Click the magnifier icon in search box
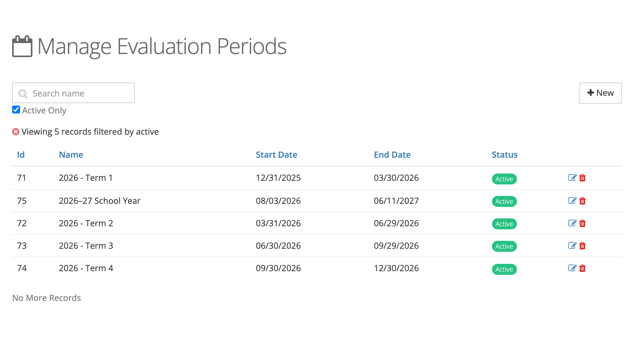Viewport: 634px width, 364px height. (23, 93)
